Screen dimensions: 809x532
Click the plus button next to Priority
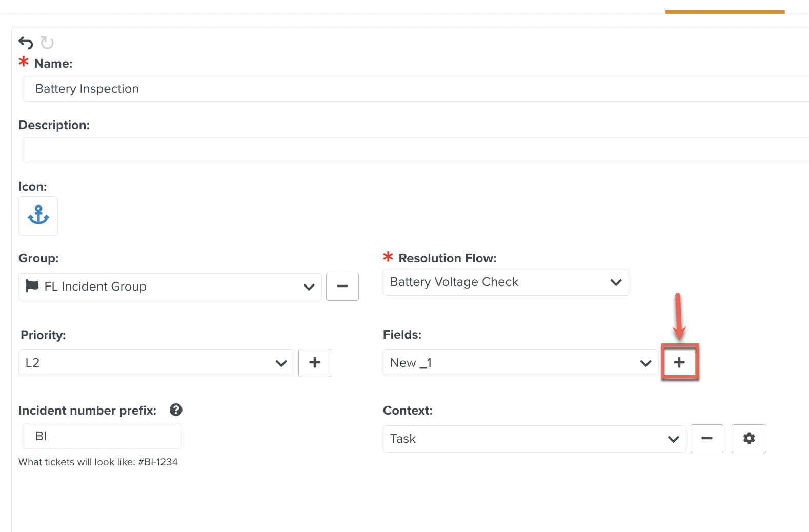pyautogui.click(x=315, y=363)
